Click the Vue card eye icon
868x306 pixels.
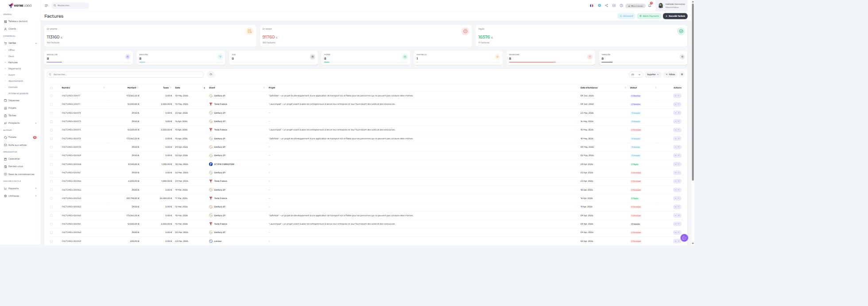click(x=313, y=57)
